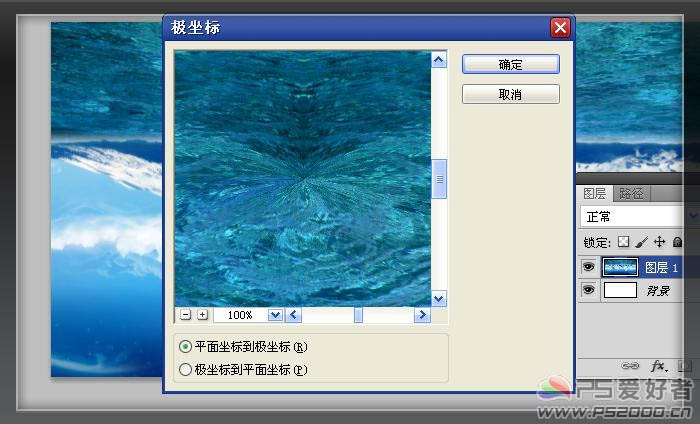Click the zoom out minus button in preview
Screen dimensions: 700x424
(186, 315)
